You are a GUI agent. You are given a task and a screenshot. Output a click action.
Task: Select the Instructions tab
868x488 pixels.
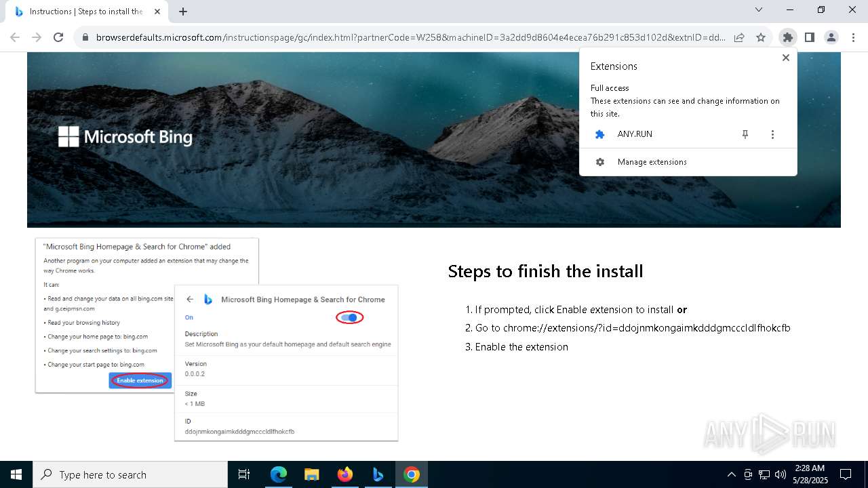87,12
